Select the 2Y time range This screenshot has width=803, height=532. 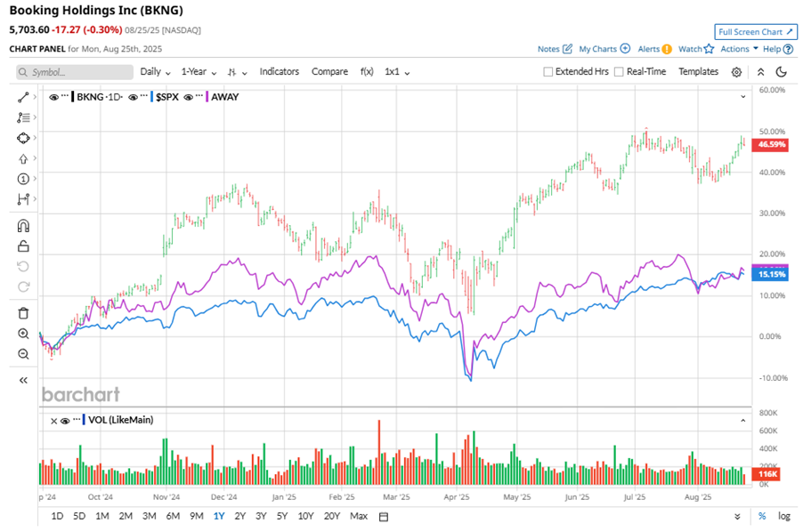[x=240, y=516]
